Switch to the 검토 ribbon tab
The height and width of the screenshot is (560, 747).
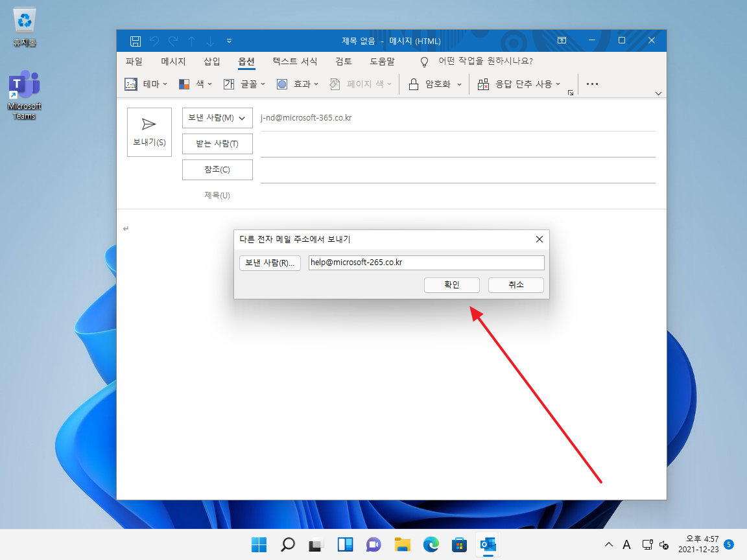tap(342, 62)
